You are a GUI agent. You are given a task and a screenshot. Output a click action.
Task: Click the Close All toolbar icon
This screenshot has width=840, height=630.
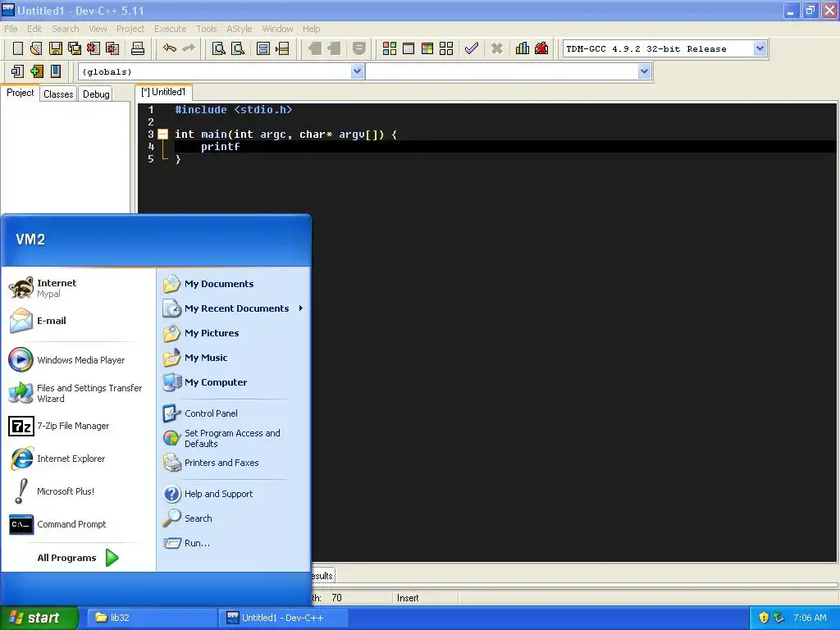112,48
